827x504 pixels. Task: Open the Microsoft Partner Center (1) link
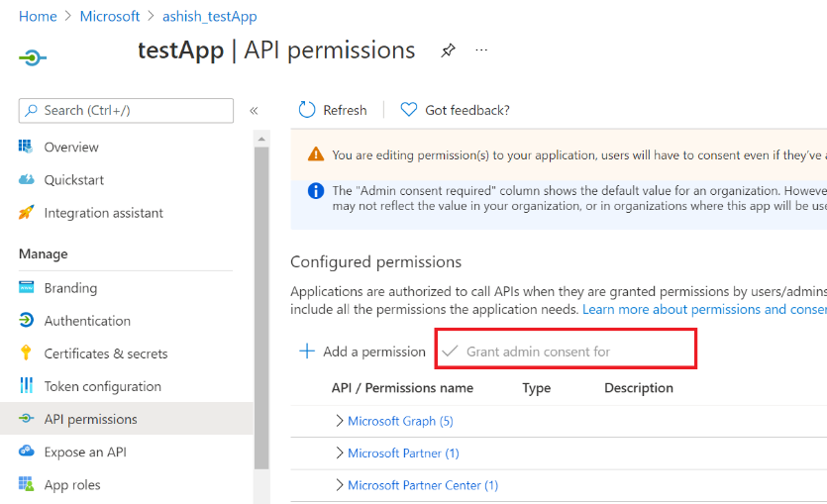coord(423,485)
